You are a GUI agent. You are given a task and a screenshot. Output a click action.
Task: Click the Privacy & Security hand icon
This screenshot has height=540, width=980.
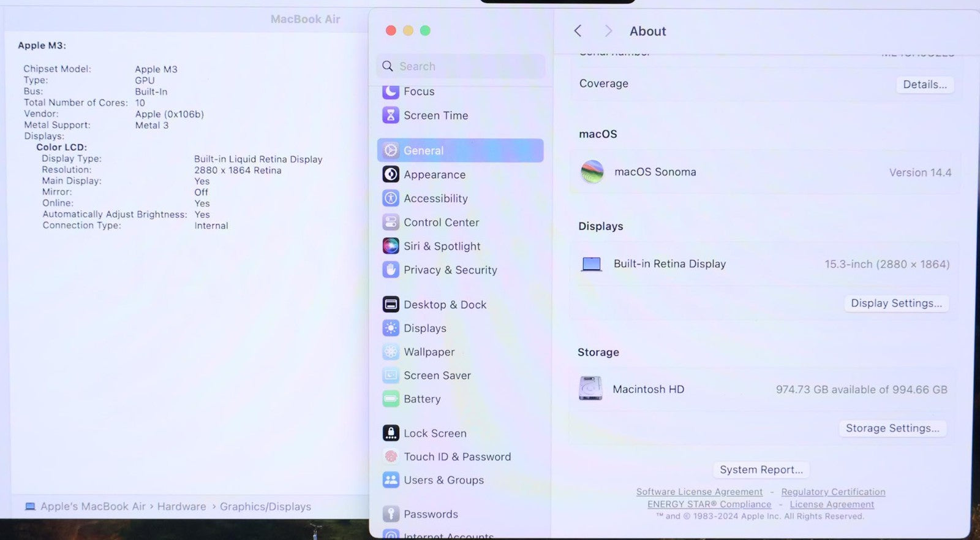(x=391, y=270)
